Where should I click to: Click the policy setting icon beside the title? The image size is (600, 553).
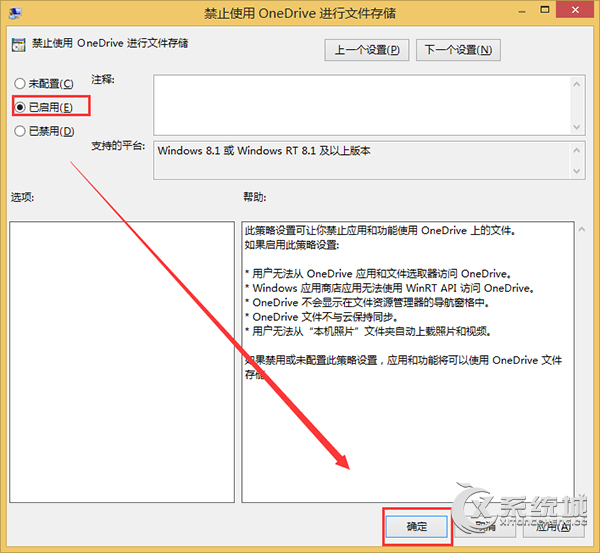click(18, 44)
